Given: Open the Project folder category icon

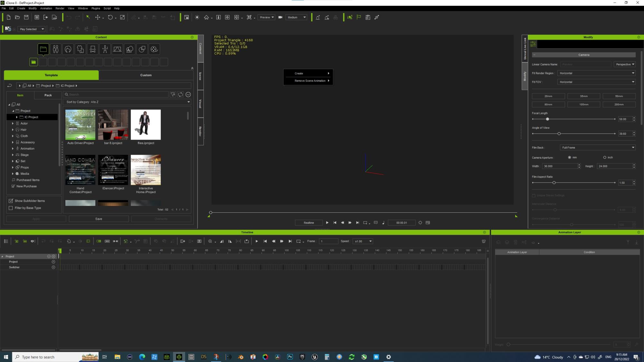Looking at the screenshot, I should [43, 49].
